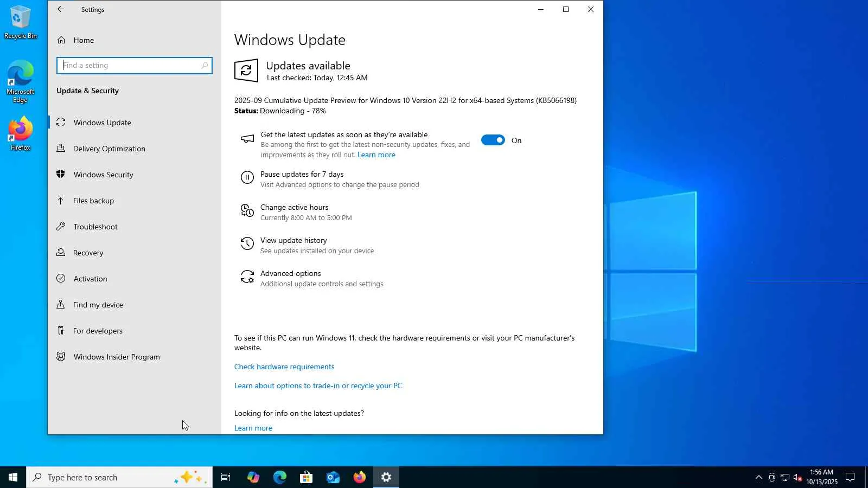Click the history clock icon for update history

pos(247,244)
